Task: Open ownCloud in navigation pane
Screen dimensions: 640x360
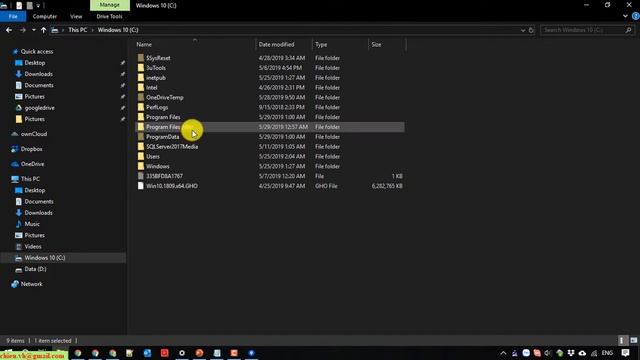Action: pos(34,134)
